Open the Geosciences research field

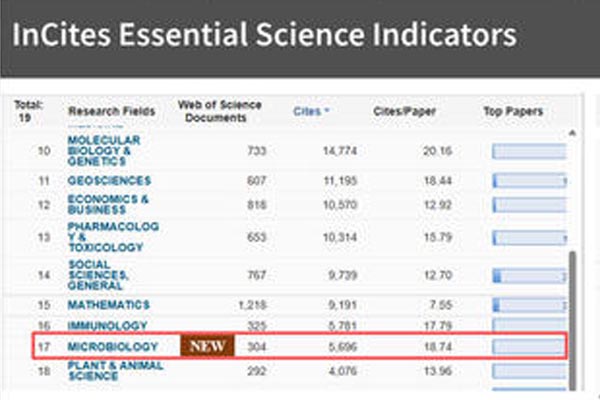[x=109, y=180]
